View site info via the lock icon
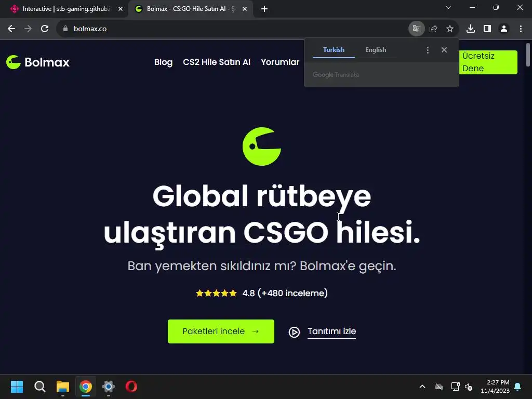The width and height of the screenshot is (532, 399). [65, 29]
